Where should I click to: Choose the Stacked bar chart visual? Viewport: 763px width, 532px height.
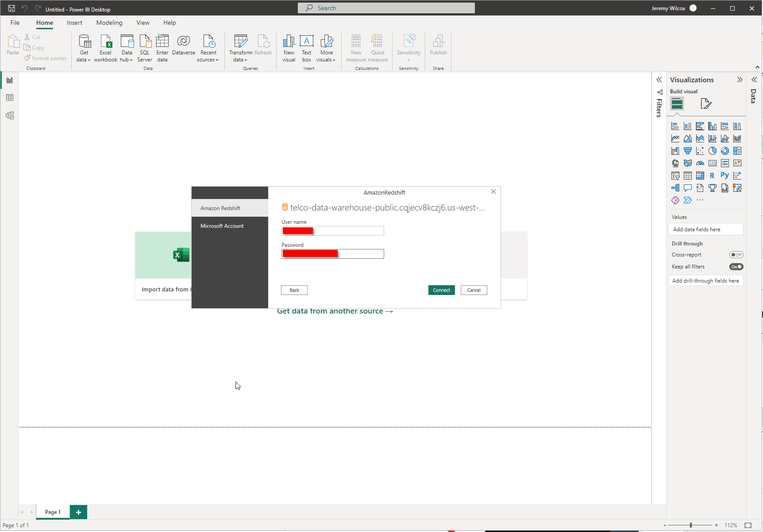(x=675, y=126)
